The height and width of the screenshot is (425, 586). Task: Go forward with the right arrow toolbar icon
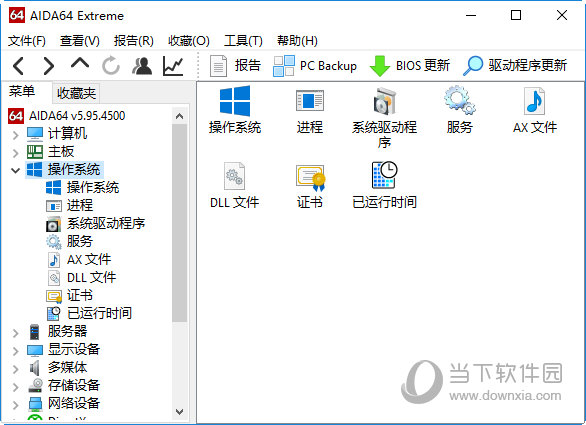48,67
